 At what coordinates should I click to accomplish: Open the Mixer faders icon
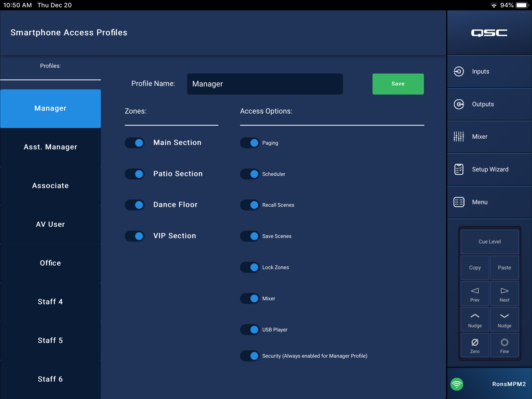pyautogui.click(x=459, y=136)
